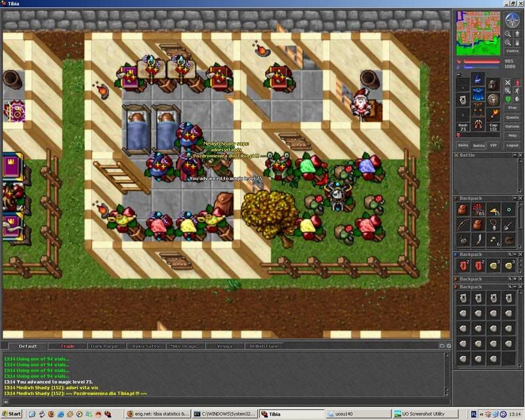Open channel list icon beside chat tabs

click(442, 346)
